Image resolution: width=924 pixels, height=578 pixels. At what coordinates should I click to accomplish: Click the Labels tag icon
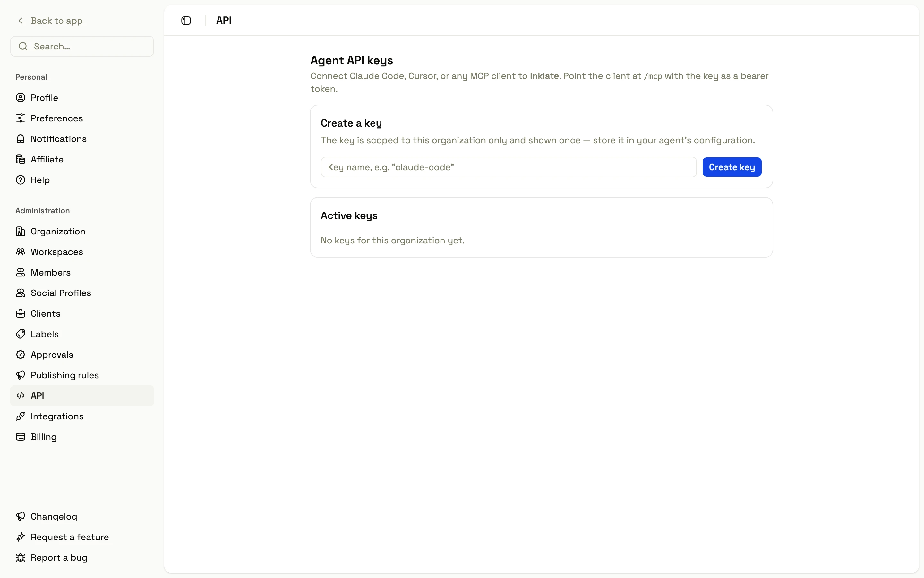click(x=21, y=334)
